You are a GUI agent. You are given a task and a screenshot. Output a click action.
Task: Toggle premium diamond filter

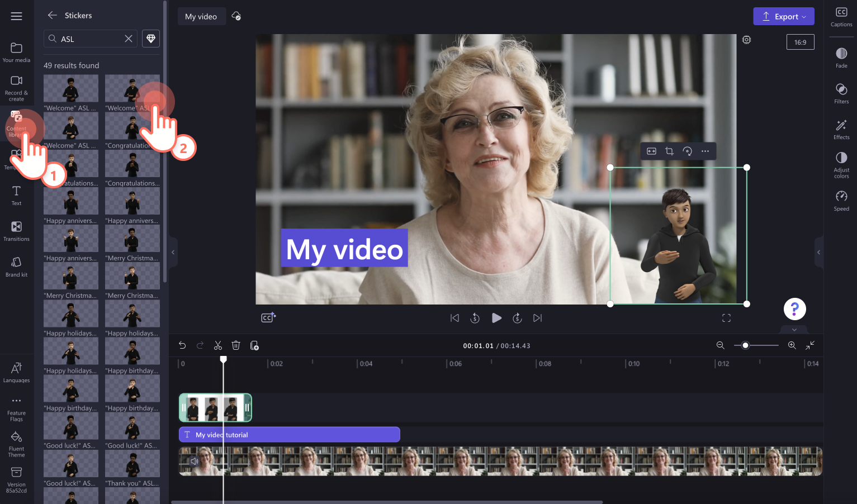coord(151,39)
